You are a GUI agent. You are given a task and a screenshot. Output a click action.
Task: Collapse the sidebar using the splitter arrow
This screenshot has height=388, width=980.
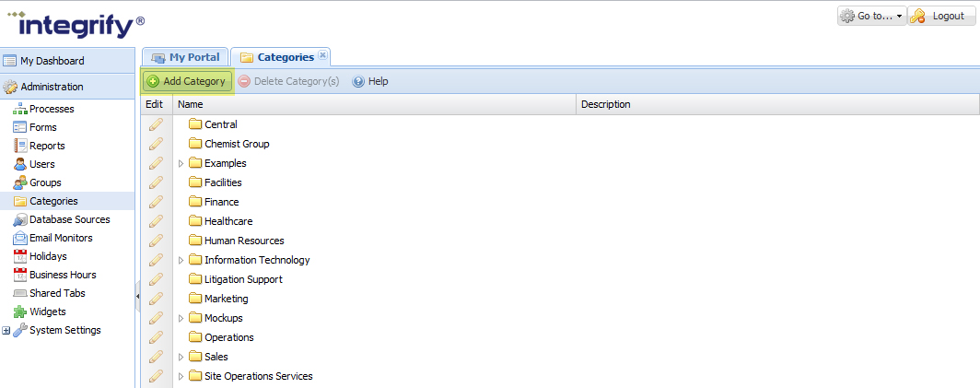(x=137, y=297)
